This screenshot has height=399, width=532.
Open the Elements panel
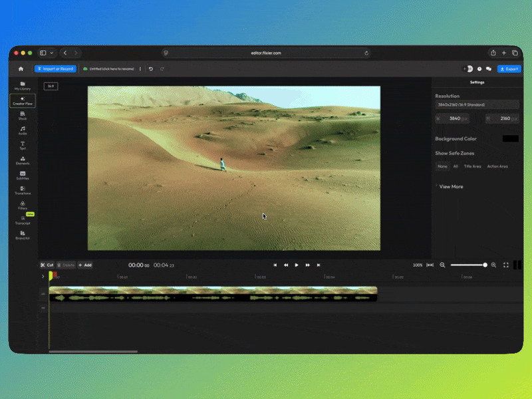[23, 160]
